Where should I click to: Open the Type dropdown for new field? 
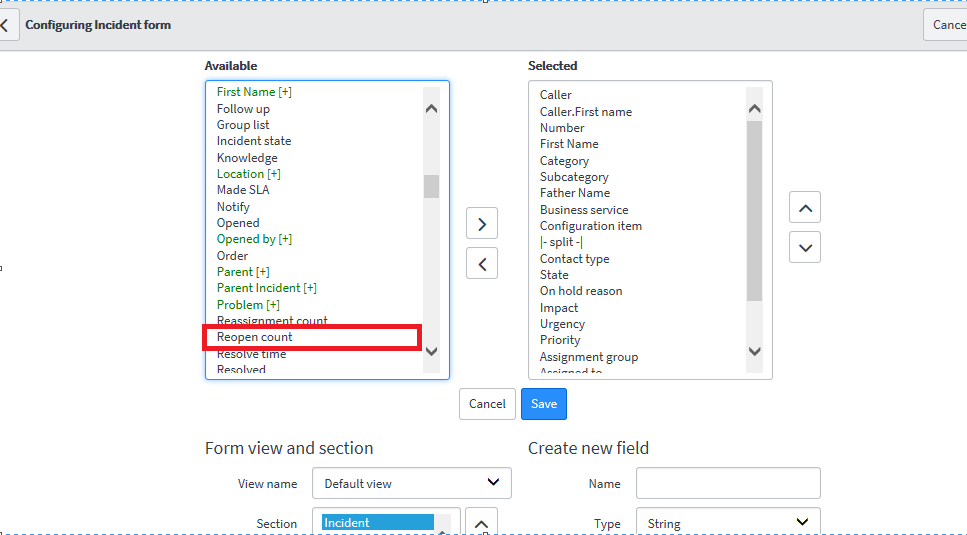click(x=728, y=523)
